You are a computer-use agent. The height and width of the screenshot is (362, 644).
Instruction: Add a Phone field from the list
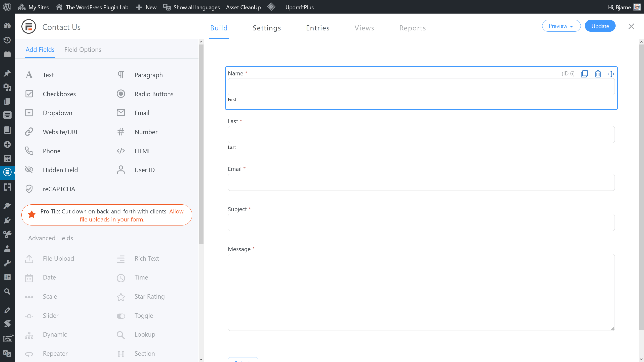[52, 151]
